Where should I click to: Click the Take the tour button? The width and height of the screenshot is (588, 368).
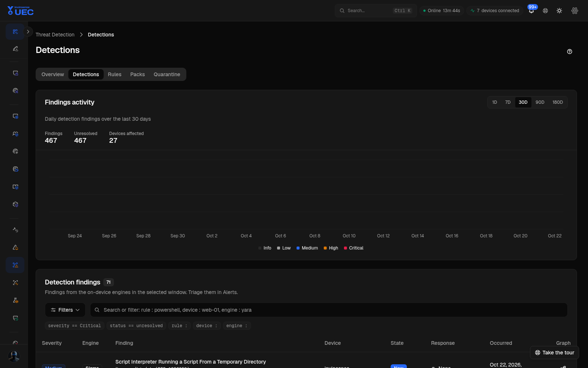[x=555, y=353]
